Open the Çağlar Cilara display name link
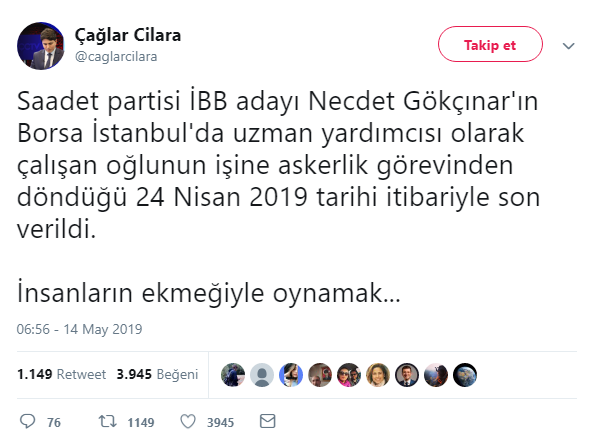The width and height of the screenshot is (613, 444). [x=128, y=36]
